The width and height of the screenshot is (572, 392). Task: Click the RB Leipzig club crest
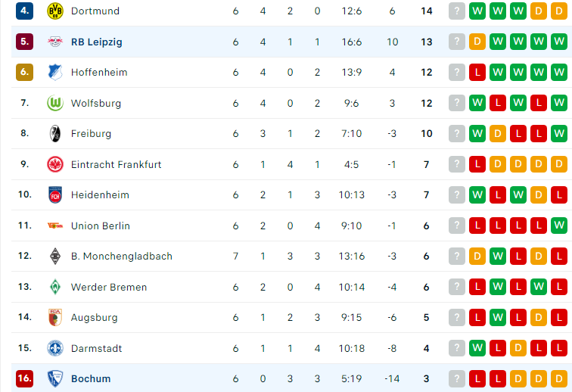click(55, 42)
